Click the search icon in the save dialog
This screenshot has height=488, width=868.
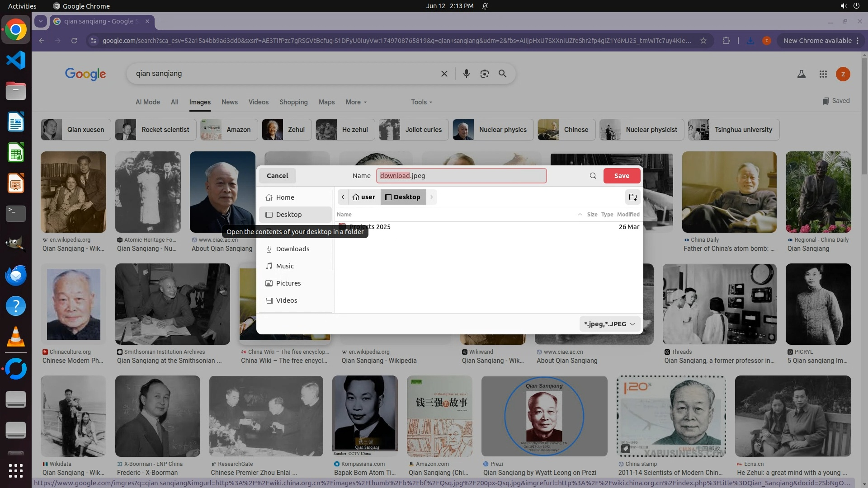pos(593,176)
